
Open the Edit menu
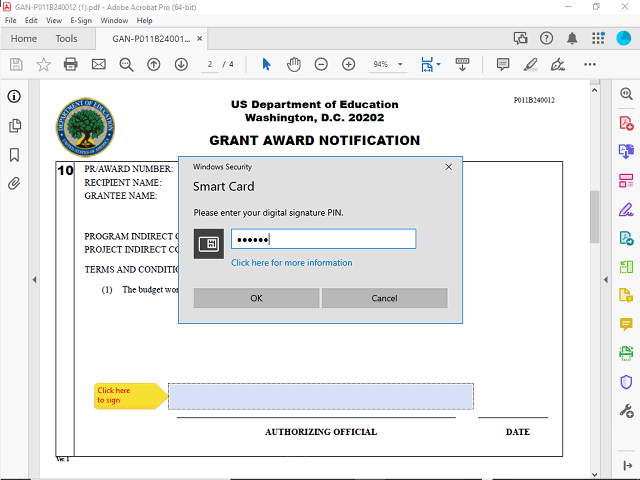[31, 20]
